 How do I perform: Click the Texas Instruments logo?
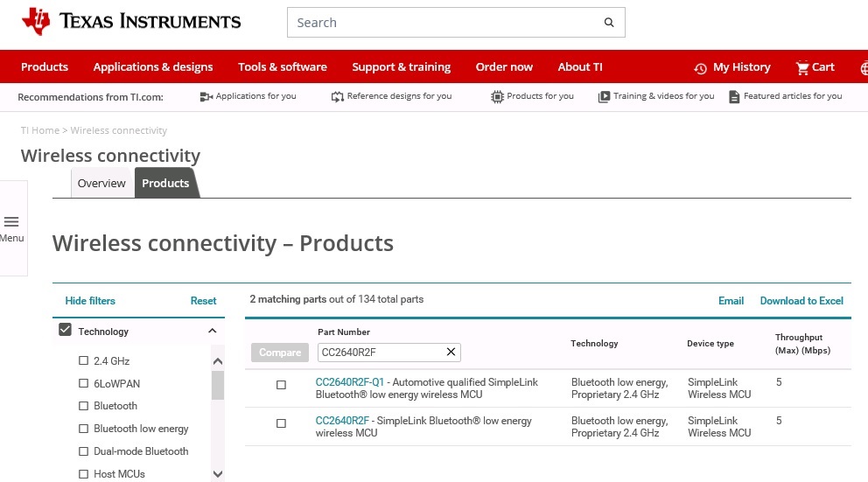coord(131,22)
